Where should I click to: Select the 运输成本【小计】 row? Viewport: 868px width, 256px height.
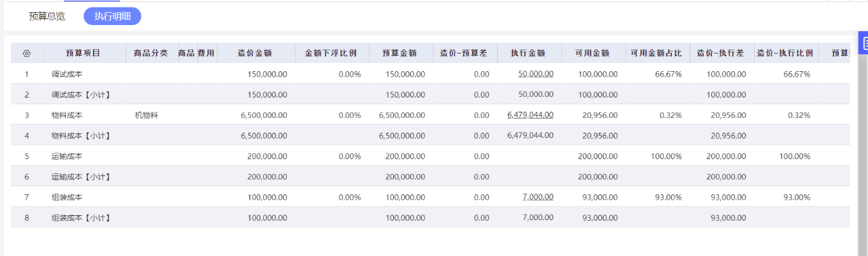point(430,177)
